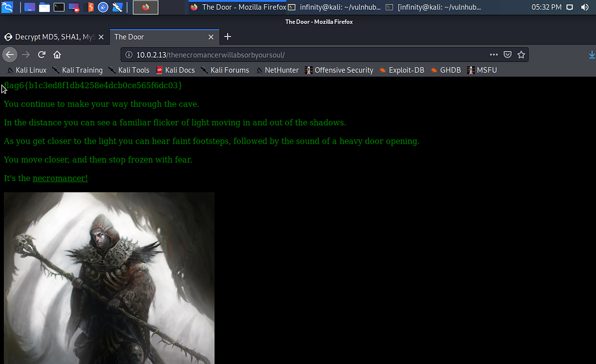Screen dimensions: 596x364
Task: Go to the Firefox home page
Action: tap(57, 55)
